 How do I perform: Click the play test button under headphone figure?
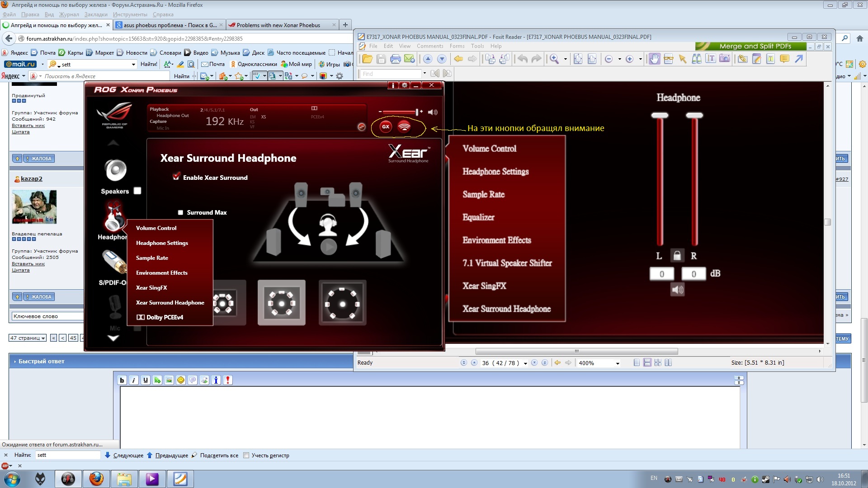coord(329,247)
